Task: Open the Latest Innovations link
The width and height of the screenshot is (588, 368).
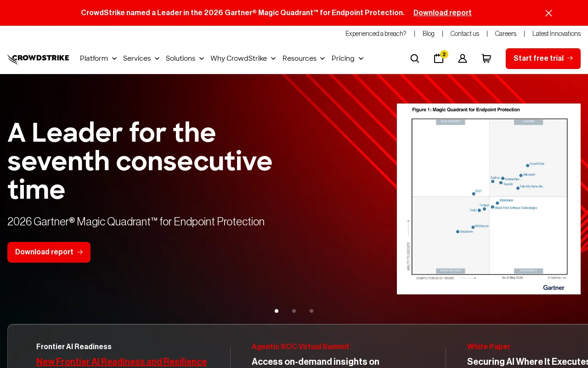Action: coord(556,34)
